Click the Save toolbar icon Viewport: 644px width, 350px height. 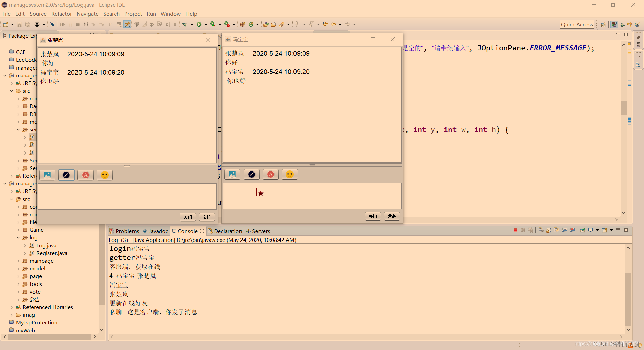pos(19,24)
